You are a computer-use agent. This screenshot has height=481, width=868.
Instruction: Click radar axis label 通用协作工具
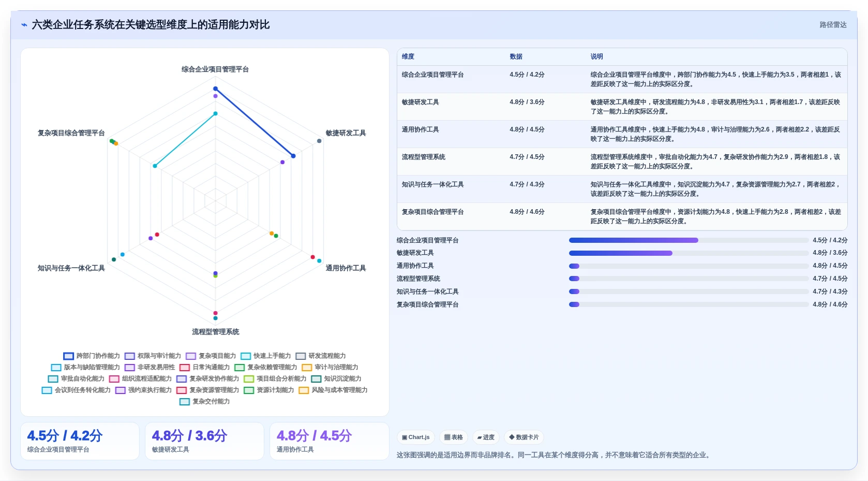[x=346, y=268]
